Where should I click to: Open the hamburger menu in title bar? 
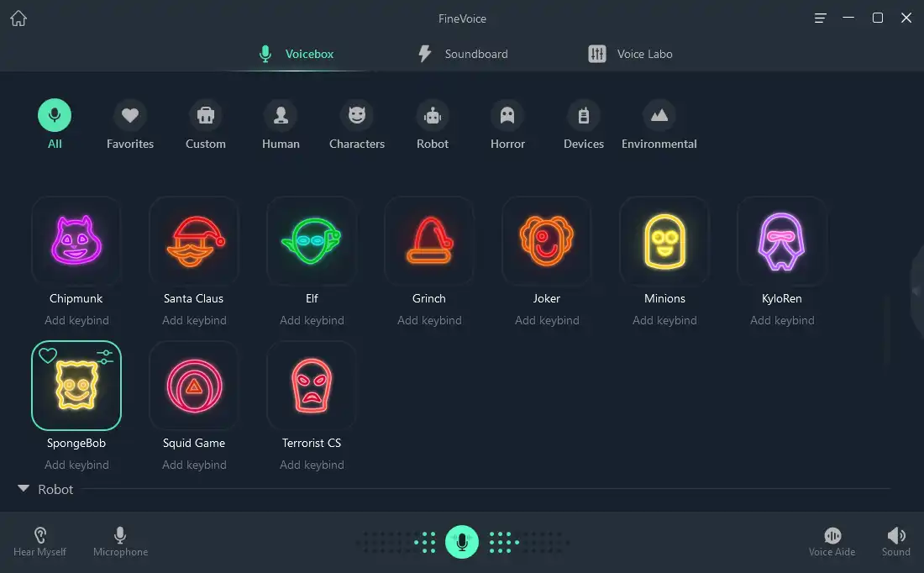coord(820,18)
